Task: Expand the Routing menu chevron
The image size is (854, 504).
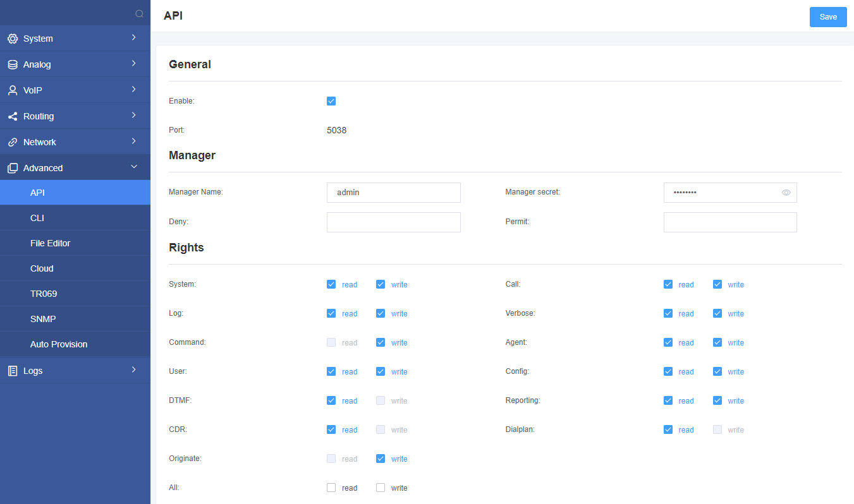Action: tap(133, 116)
